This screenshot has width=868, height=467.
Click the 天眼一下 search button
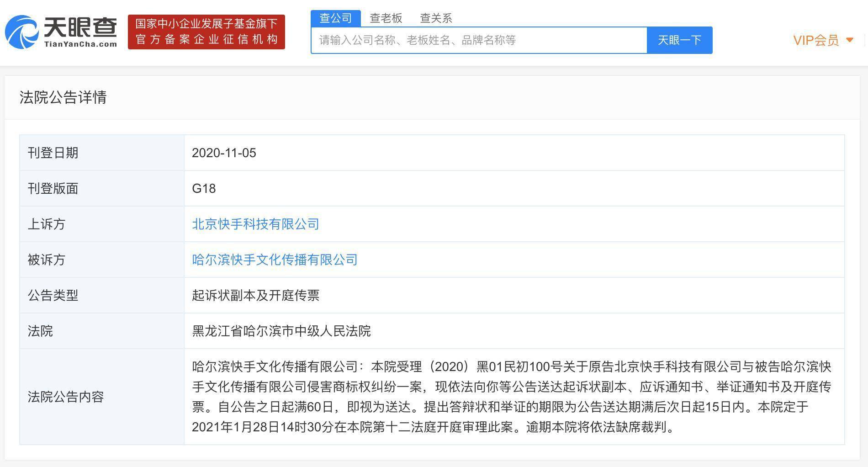[x=680, y=40]
